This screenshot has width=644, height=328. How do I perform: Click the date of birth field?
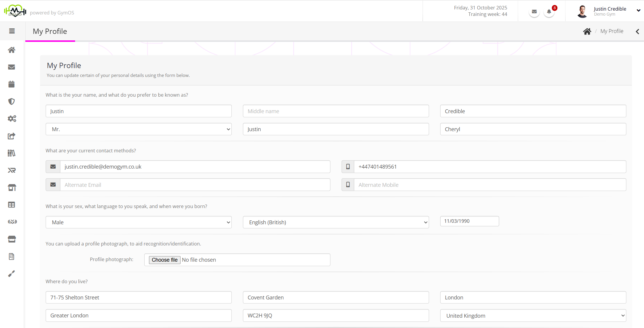(469, 221)
